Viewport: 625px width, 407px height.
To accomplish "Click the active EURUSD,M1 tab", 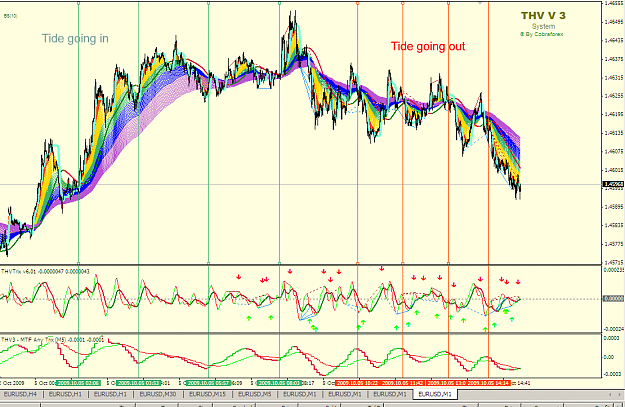I will pos(435,394).
